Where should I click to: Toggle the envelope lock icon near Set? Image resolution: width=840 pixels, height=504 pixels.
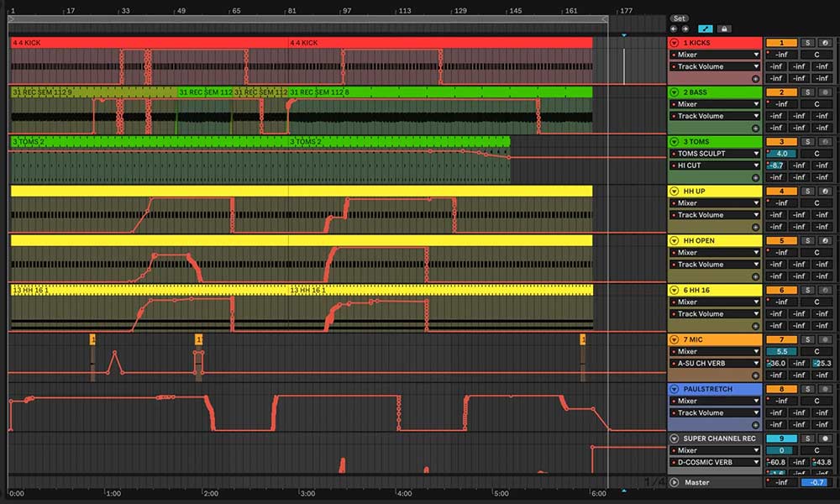(725, 28)
